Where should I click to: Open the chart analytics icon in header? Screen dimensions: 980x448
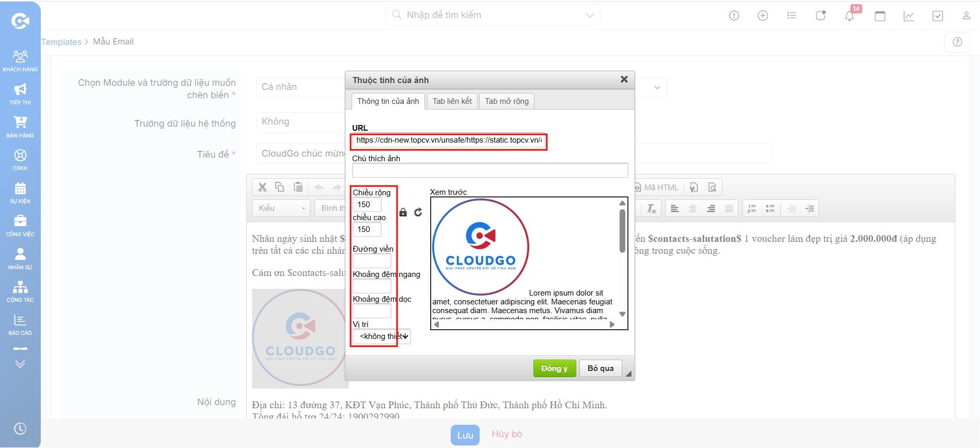pyautogui.click(x=909, y=16)
